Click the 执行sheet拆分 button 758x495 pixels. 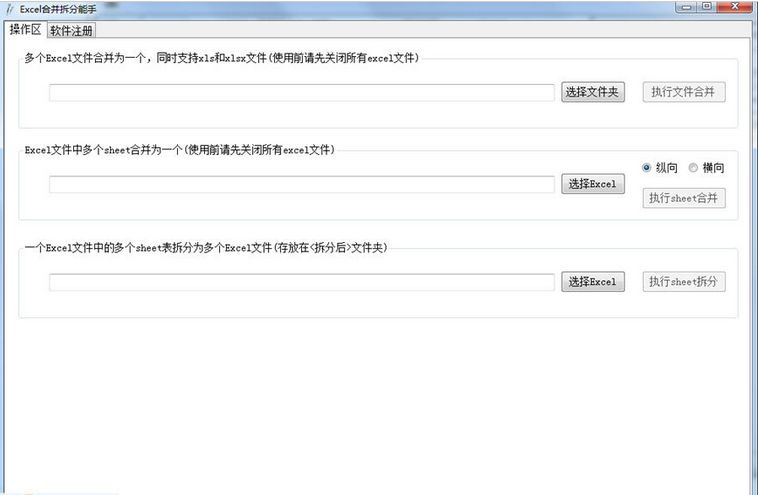pyautogui.click(x=684, y=282)
